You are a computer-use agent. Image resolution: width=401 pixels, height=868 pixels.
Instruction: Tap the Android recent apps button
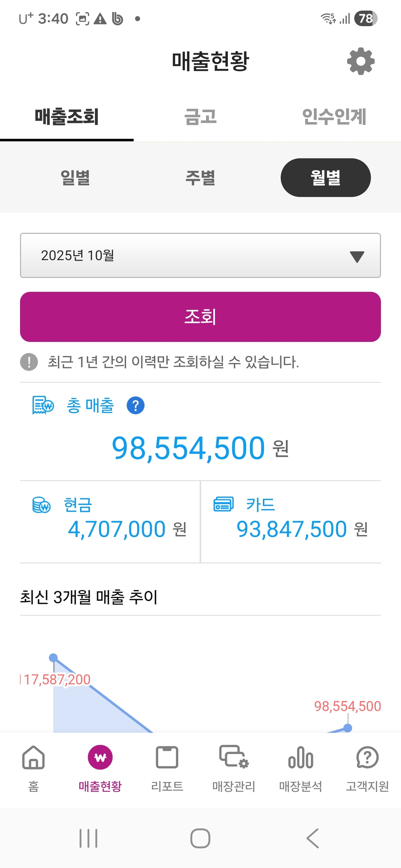pyautogui.click(x=89, y=838)
